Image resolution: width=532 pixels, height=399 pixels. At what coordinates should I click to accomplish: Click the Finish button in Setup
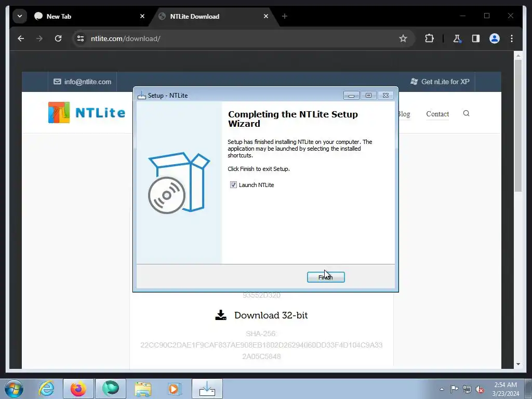pos(326,277)
